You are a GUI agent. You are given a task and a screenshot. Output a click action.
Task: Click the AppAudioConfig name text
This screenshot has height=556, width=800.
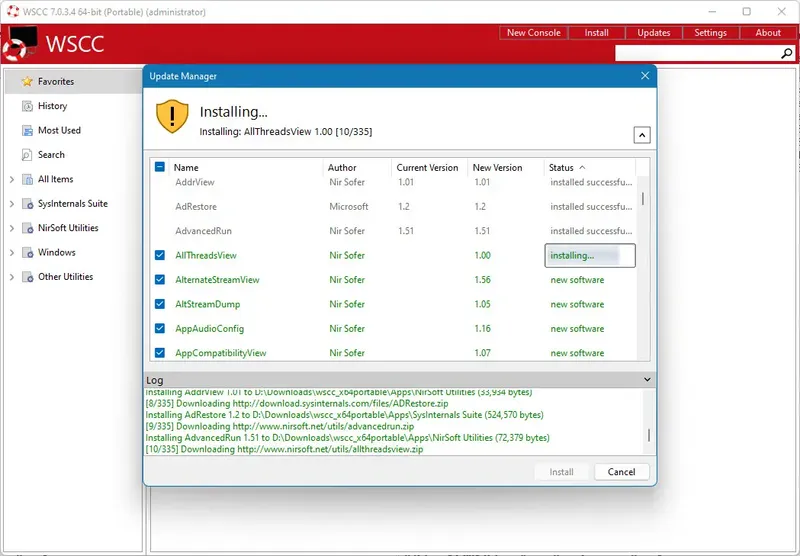(x=210, y=328)
